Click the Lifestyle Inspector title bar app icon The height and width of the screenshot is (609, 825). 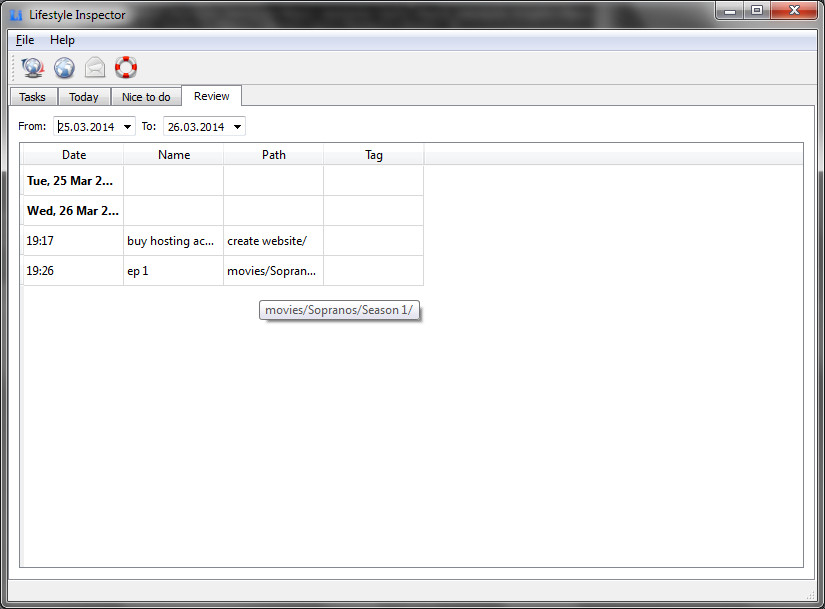tap(16, 15)
